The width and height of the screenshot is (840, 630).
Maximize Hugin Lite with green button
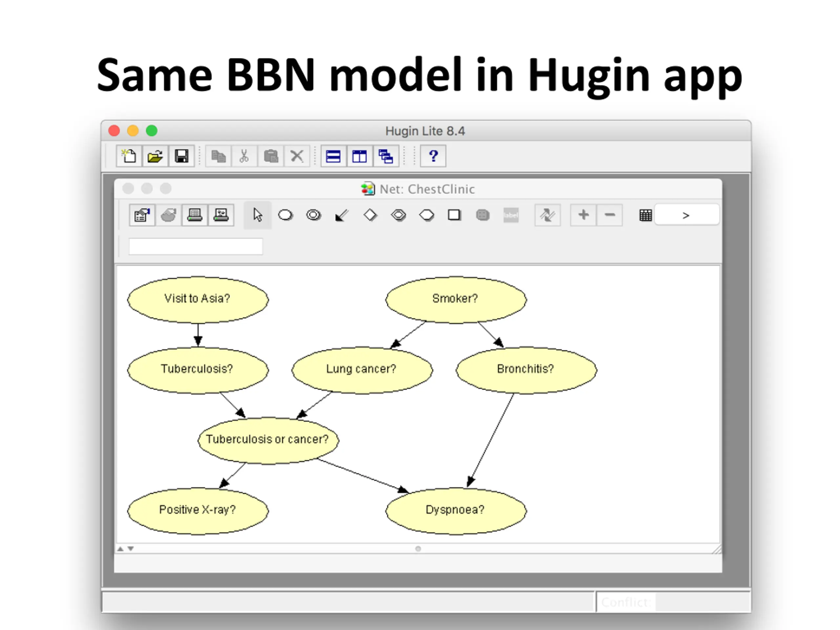(152, 131)
